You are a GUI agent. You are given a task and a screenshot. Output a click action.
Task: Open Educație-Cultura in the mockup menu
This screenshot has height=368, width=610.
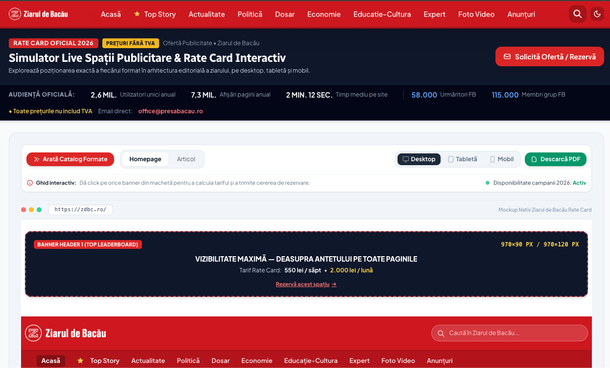(x=311, y=361)
